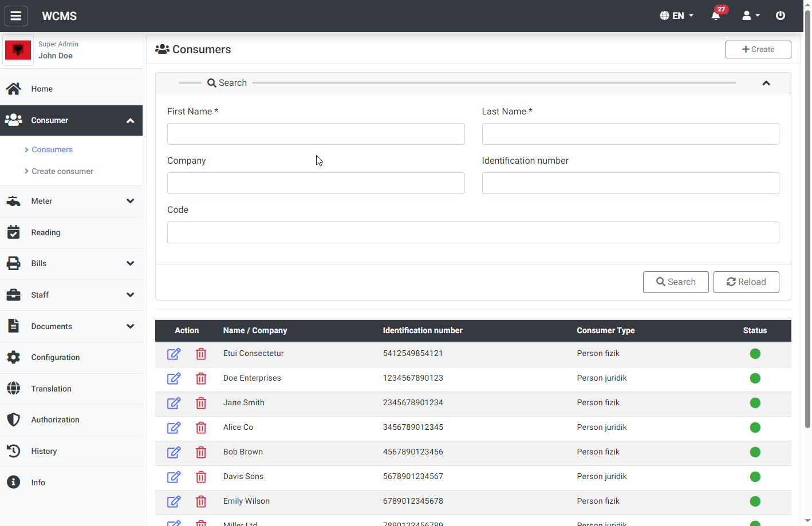
Task: Edit the Bob Brown consumer
Action: [x=174, y=452]
